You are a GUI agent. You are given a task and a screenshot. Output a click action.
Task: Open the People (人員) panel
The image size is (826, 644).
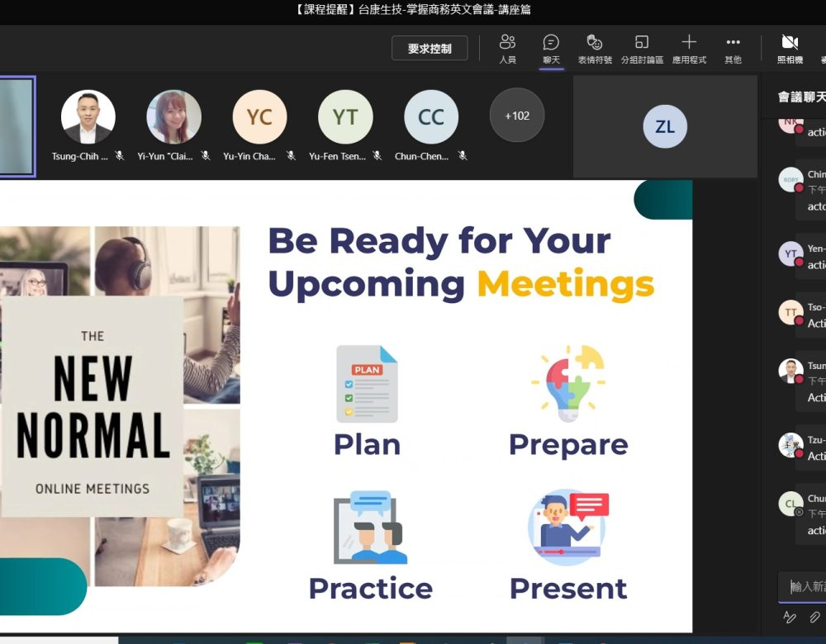click(x=507, y=48)
